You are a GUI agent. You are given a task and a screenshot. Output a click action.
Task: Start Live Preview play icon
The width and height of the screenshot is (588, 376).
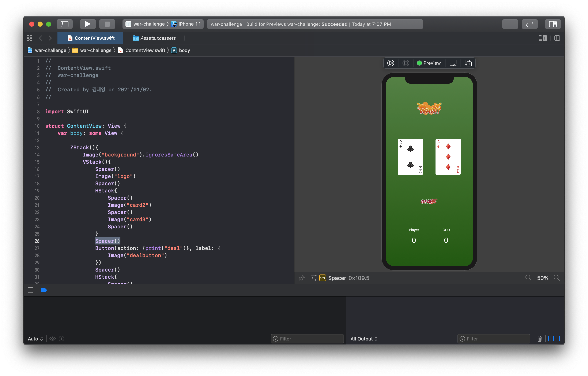pyautogui.click(x=391, y=63)
